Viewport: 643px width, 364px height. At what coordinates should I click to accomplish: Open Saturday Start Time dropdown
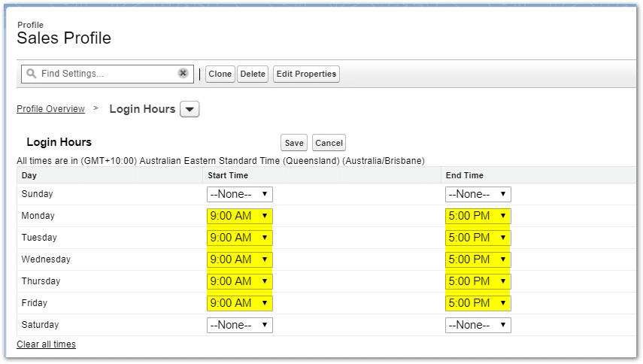coord(239,325)
